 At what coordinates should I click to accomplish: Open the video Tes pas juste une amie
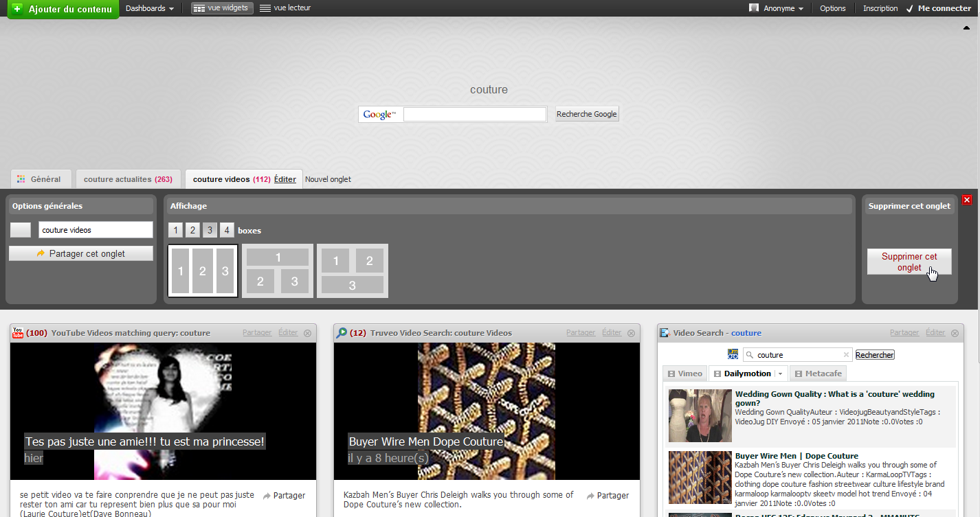[x=144, y=441]
